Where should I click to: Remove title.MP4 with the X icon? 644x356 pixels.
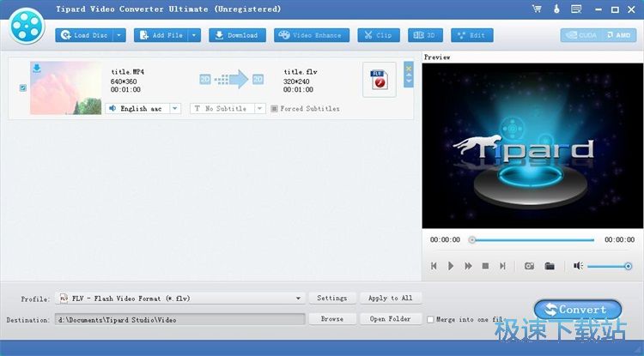[x=408, y=68]
